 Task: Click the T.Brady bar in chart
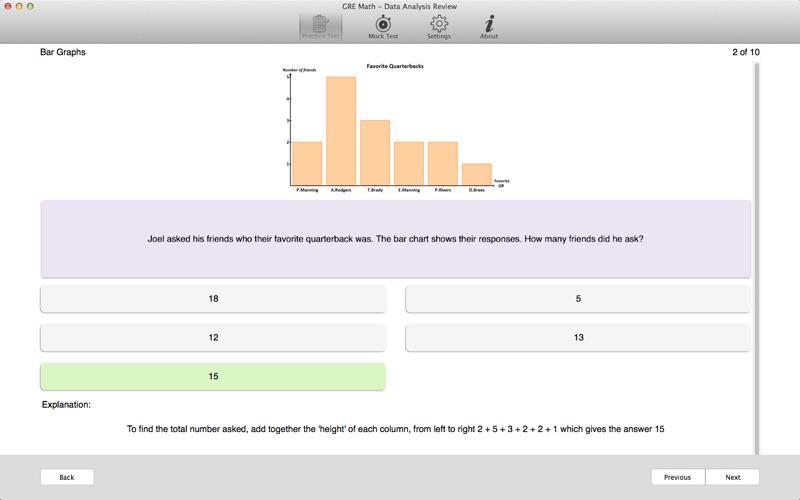(x=375, y=153)
